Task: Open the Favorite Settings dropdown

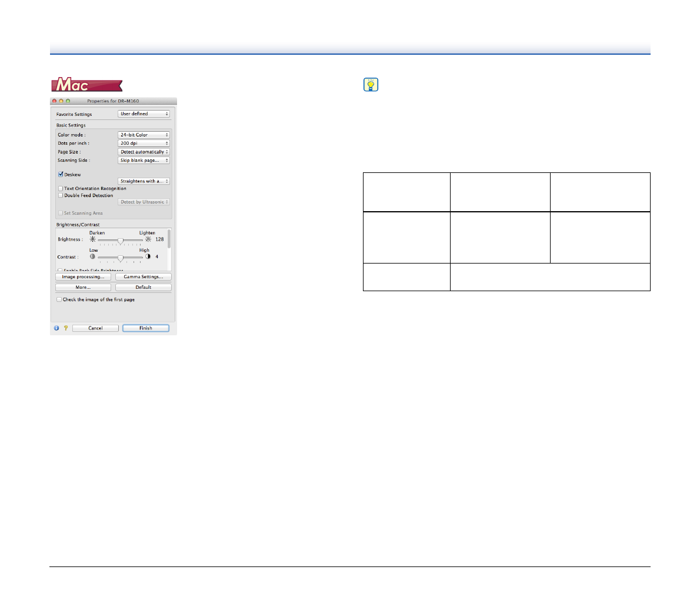Action: pos(144,114)
